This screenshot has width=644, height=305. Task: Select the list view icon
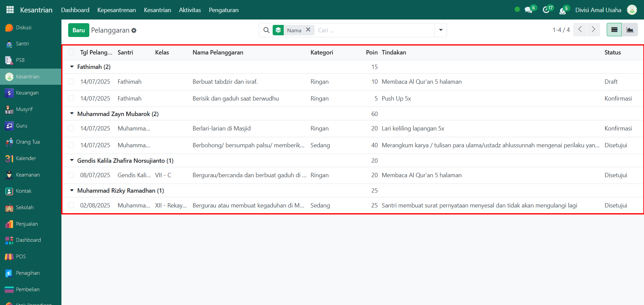pos(614,30)
